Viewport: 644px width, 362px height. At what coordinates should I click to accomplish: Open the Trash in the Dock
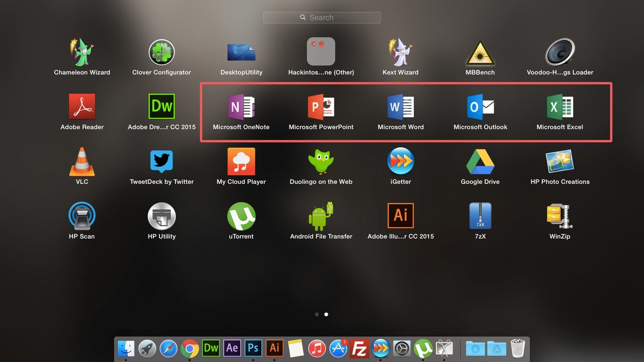[517, 349]
